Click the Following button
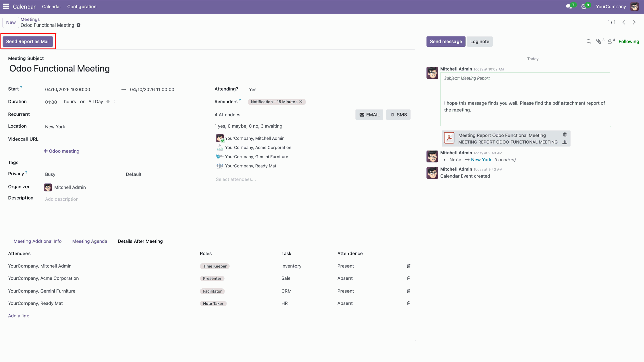The height and width of the screenshot is (362, 644). 629,42
